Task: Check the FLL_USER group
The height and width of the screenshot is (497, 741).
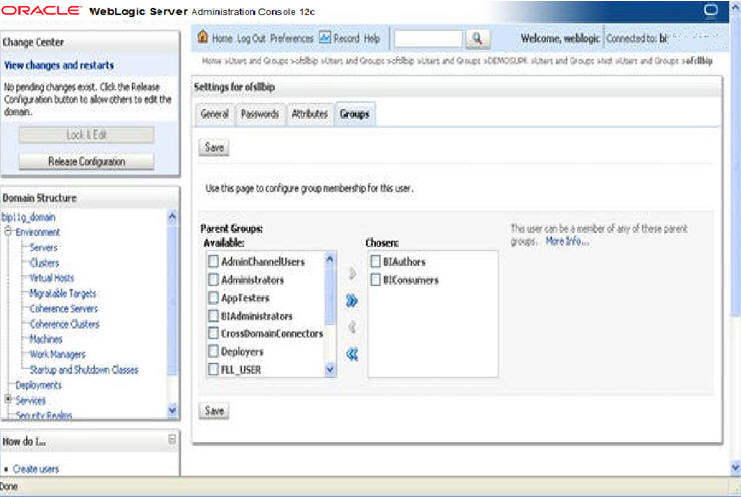Action: click(x=214, y=369)
